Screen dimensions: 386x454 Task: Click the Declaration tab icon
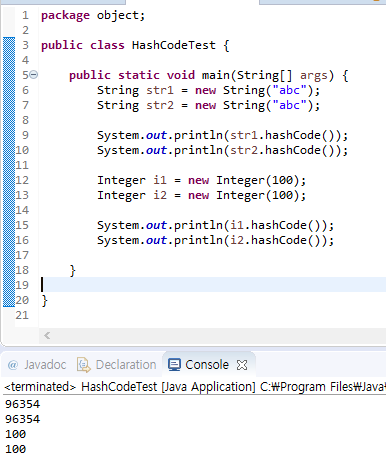click(84, 365)
